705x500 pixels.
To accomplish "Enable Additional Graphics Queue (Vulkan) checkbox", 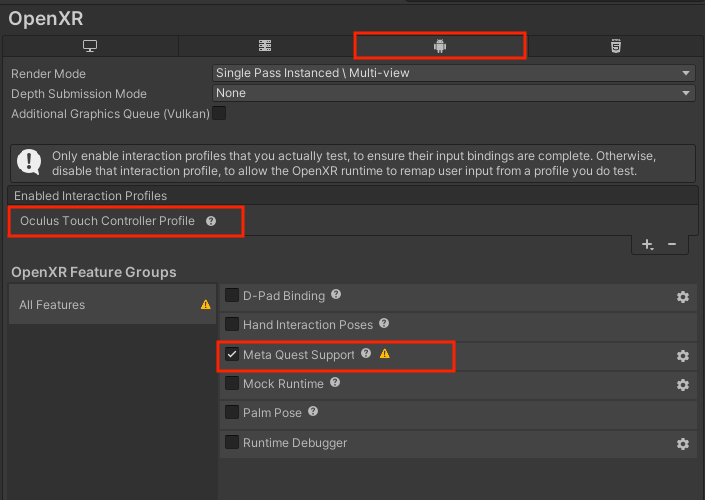I will (219, 114).
